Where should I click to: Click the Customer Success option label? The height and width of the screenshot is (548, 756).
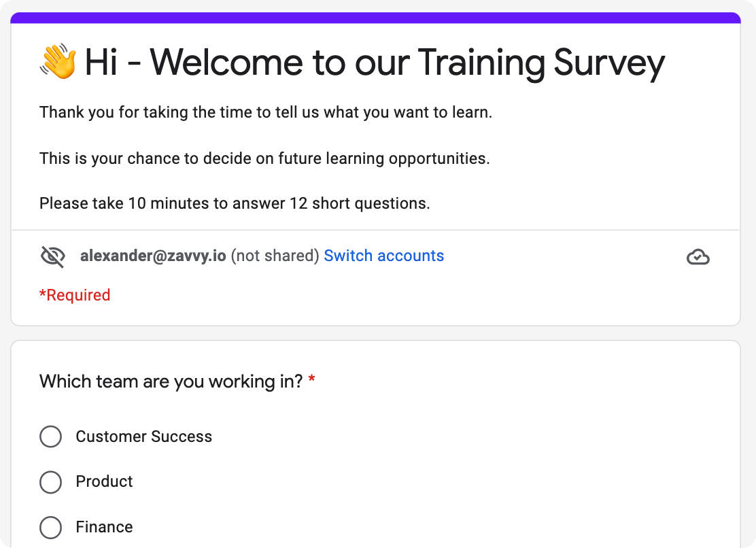pos(143,436)
